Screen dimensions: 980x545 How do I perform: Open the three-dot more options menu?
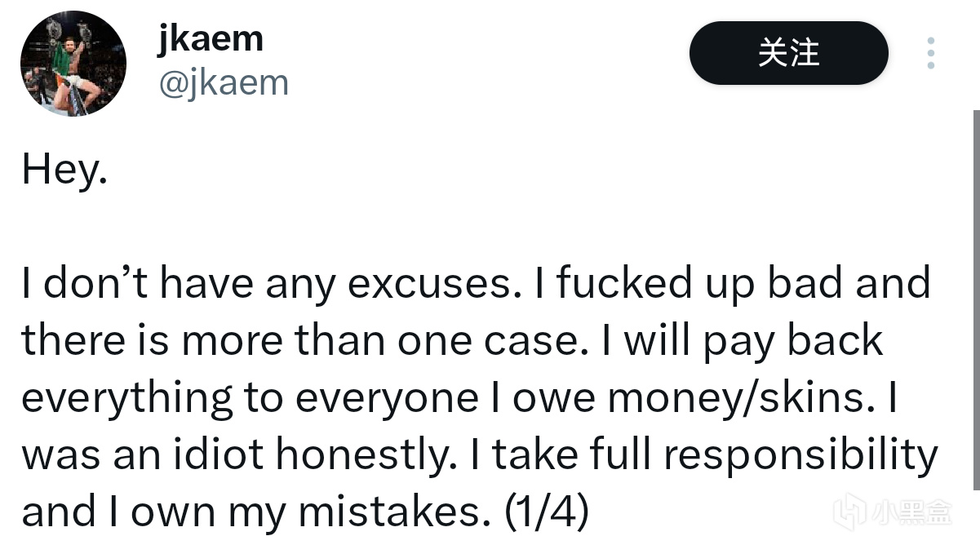click(931, 53)
